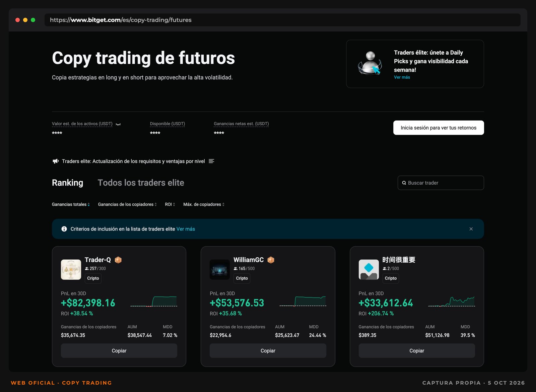The width and height of the screenshot is (536, 392).
Task: Copy trader WilliamGC
Action: pos(268,351)
